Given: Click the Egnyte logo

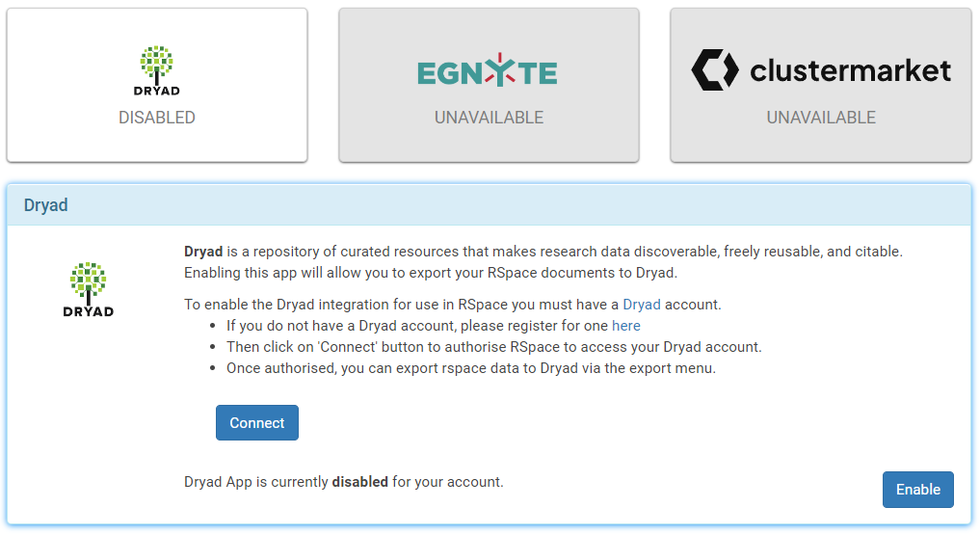Looking at the screenshot, I should click(488, 70).
